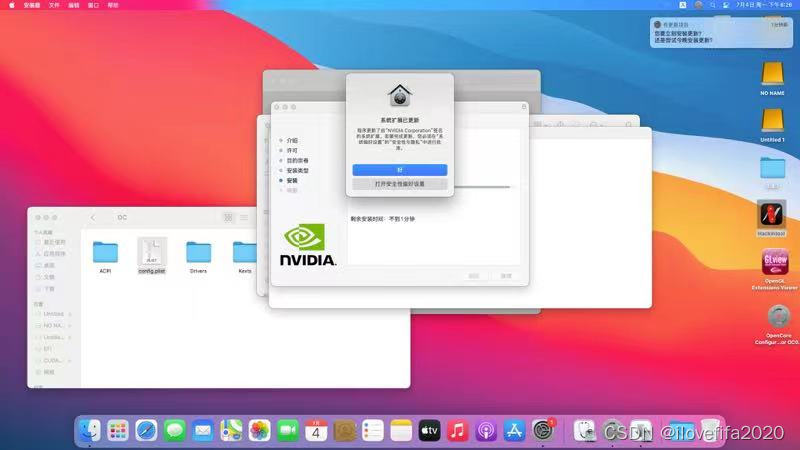Open the 文件 menu
Screen dimensions: 800x450
pyautogui.click(x=54, y=5)
